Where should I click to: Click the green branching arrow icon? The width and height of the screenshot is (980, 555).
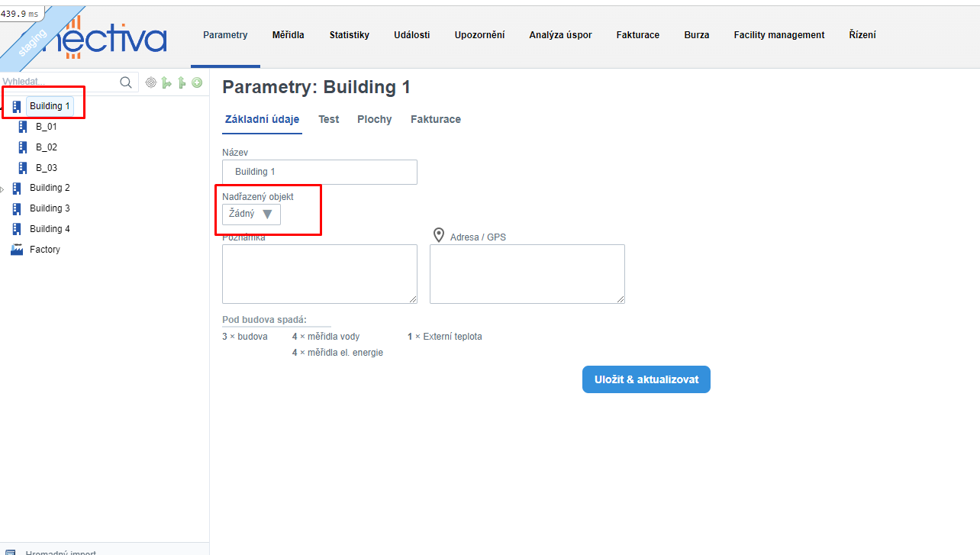pyautogui.click(x=166, y=82)
